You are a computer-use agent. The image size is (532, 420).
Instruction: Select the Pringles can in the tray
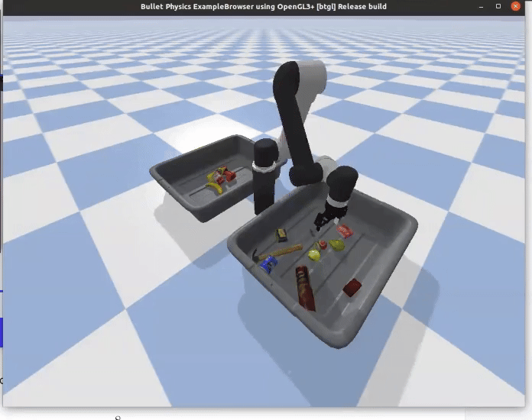304,287
